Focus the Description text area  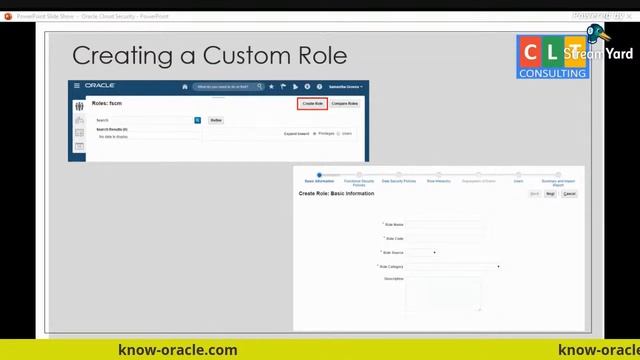pyautogui.click(x=443, y=294)
